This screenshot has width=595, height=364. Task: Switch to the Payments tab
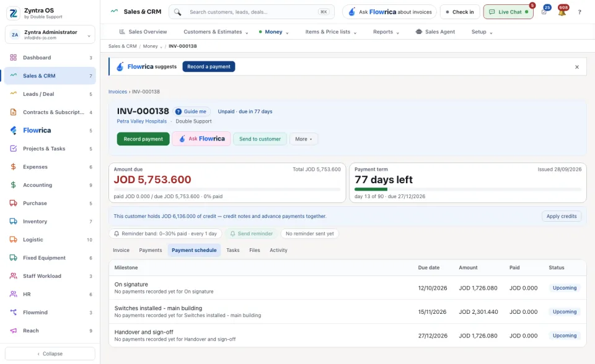click(150, 250)
